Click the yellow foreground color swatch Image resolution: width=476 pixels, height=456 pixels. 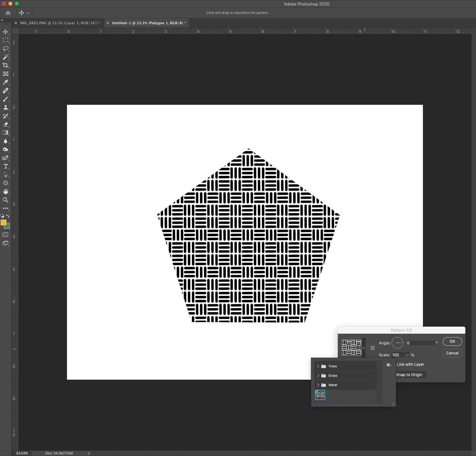[4, 223]
